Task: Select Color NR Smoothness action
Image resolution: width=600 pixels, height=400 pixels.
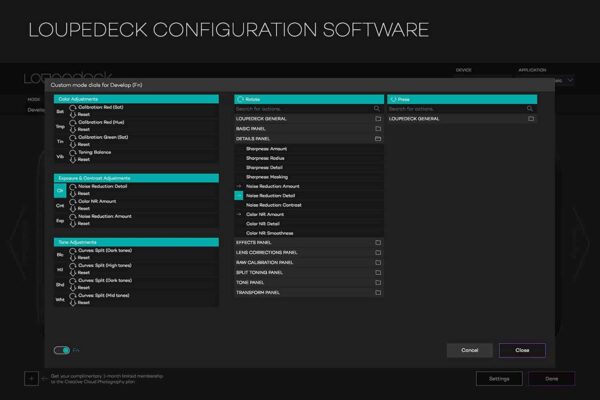Action: (272, 233)
